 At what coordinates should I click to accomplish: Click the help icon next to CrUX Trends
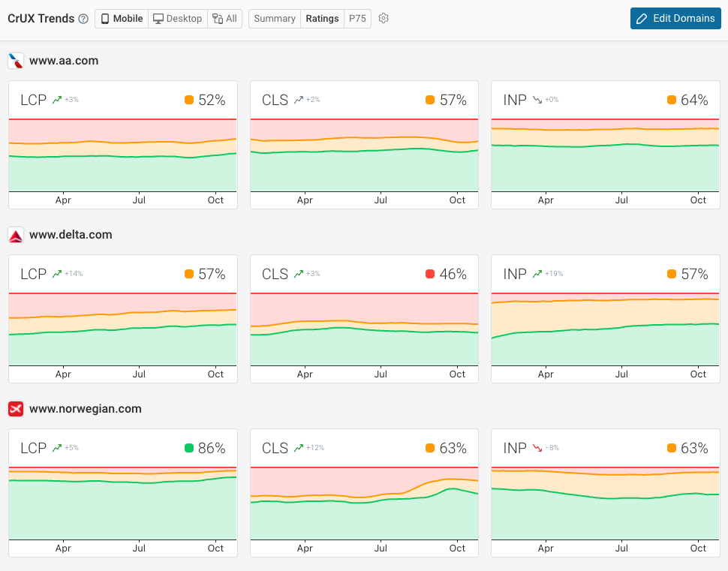82,18
